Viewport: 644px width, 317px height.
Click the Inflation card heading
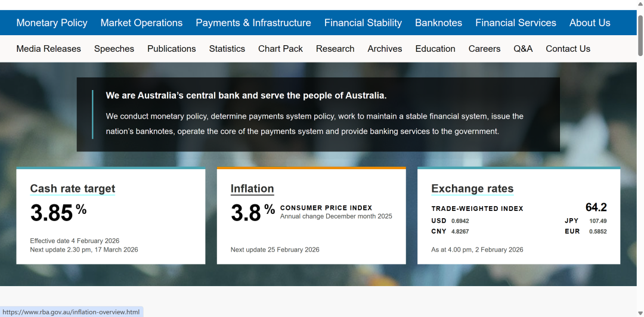coord(252,189)
